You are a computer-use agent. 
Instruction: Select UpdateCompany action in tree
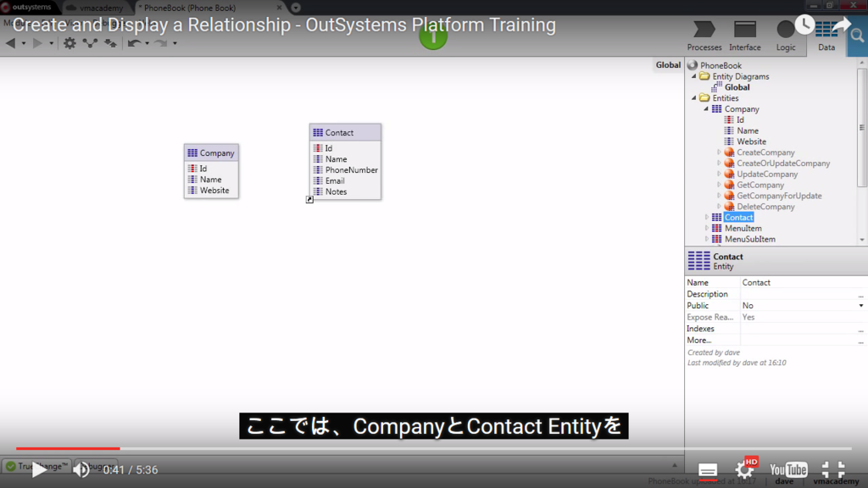click(766, 175)
